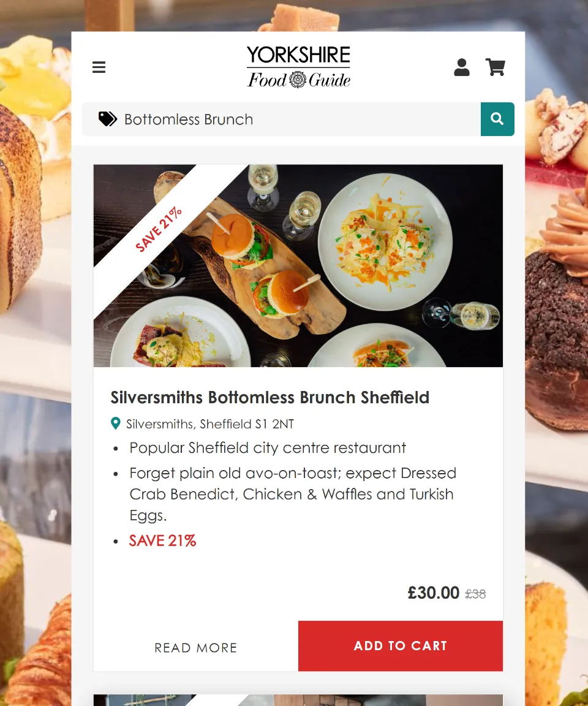Viewport: 588px width, 706px height.
Task: Click the tag icon in search bar
Action: click(108, 119)
